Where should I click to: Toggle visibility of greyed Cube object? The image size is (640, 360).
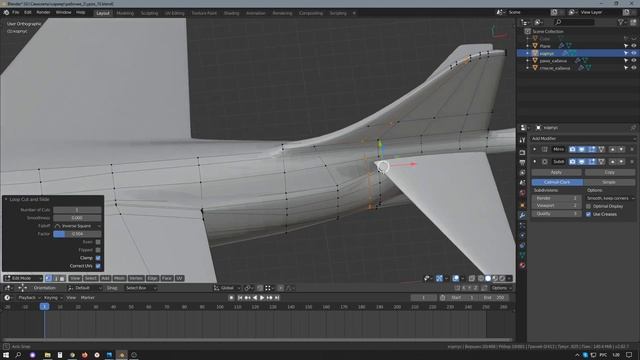pyautogui.click(x=633, y=39)
